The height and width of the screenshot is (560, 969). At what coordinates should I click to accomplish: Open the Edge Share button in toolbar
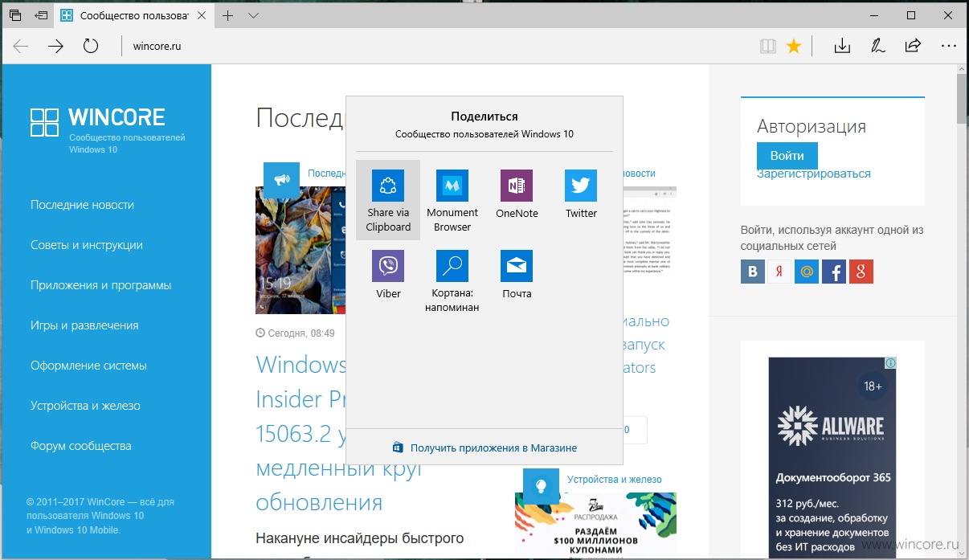click(x=913, y=46)
